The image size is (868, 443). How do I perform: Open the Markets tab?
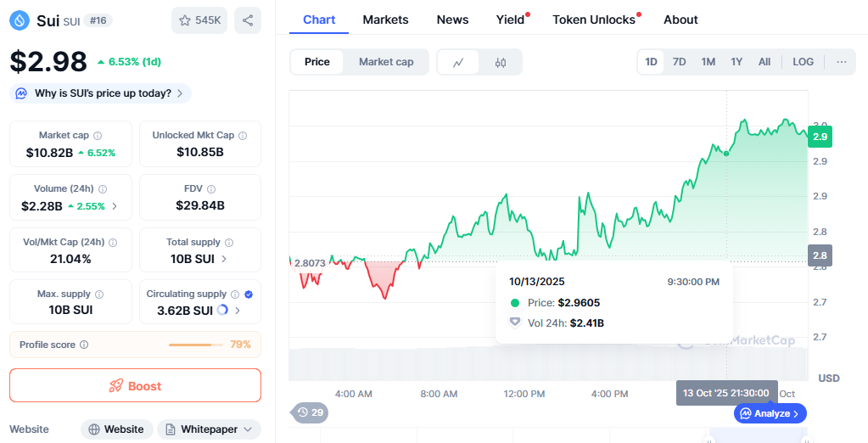point(385,20)
